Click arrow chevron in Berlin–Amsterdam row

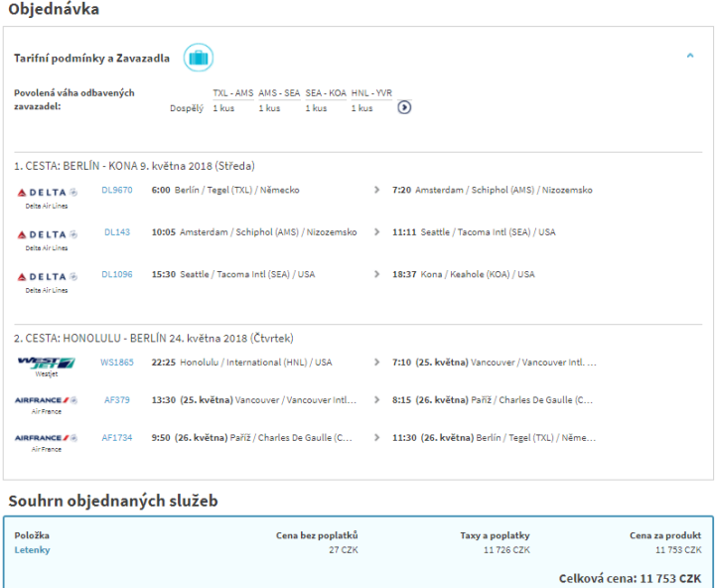376,190
